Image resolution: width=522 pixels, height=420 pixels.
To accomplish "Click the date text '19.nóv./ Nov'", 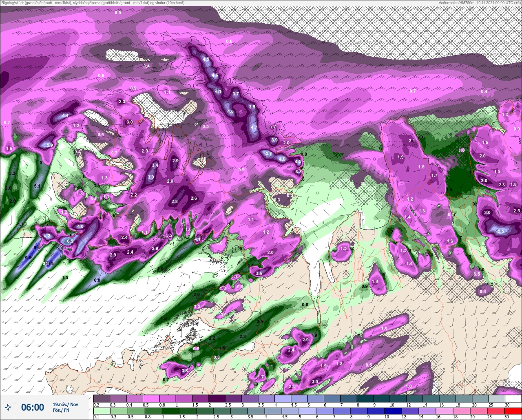I will click(65, 404).
